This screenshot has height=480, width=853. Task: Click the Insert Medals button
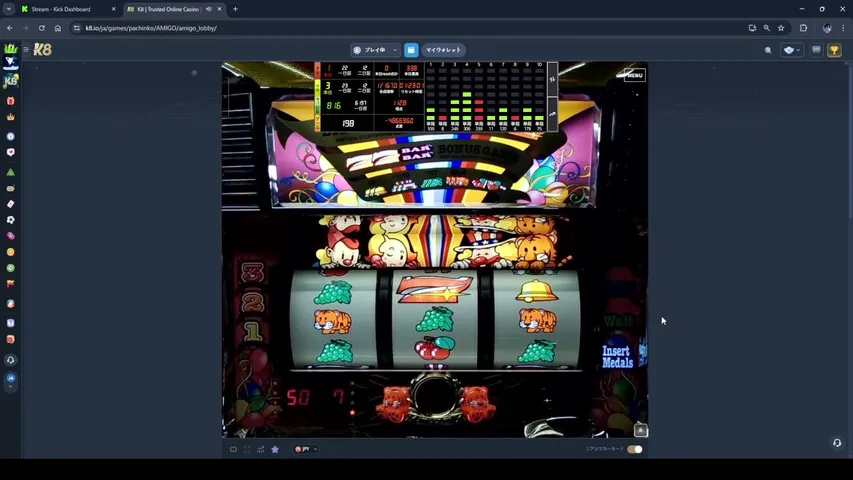point(617,357)
